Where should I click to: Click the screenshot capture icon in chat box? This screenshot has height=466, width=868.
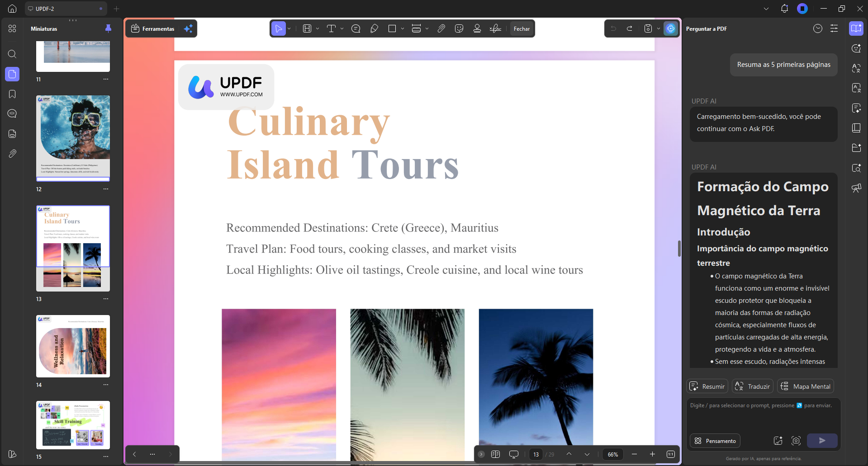796,441
